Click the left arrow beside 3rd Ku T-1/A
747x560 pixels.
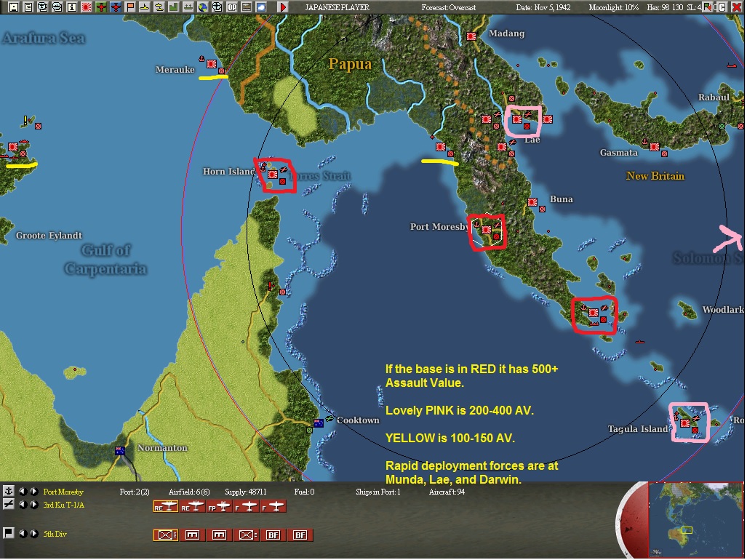tap(23, 503)
